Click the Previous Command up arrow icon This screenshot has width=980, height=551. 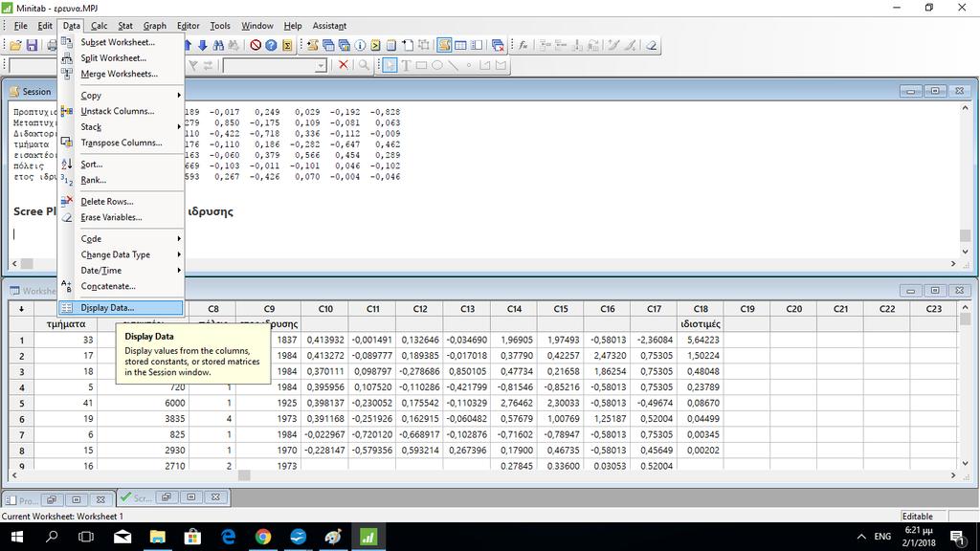click(x=188, y=46)
